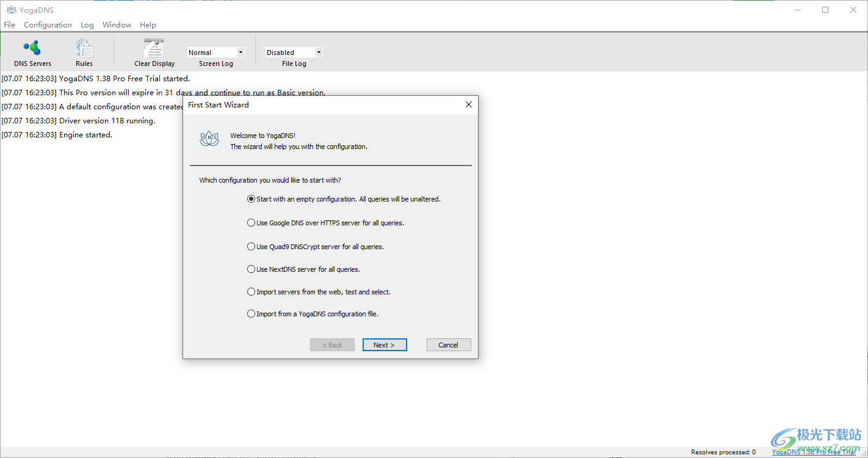Screen dimensions: 868x458
Task: Click the 'Engine started.' log line
Action: tap(57, 135)
